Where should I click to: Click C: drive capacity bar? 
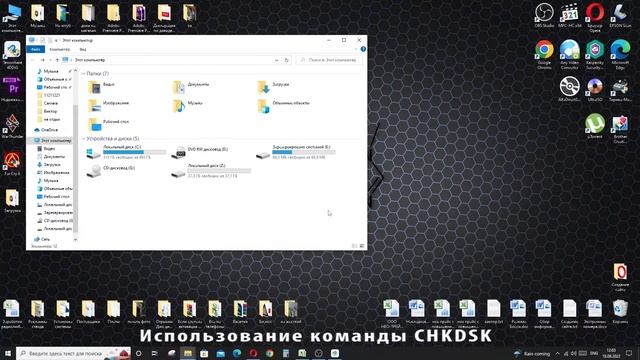tap(135, 152)
